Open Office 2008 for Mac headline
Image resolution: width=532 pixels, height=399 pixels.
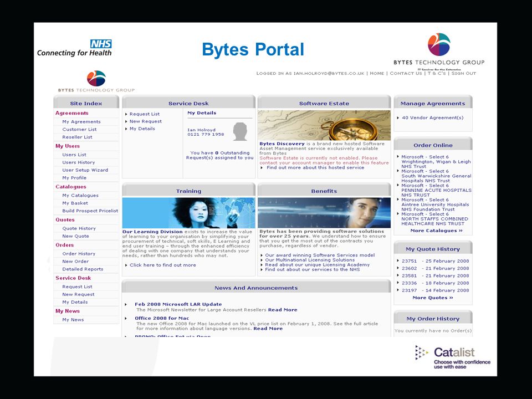[x=162, y=318]
